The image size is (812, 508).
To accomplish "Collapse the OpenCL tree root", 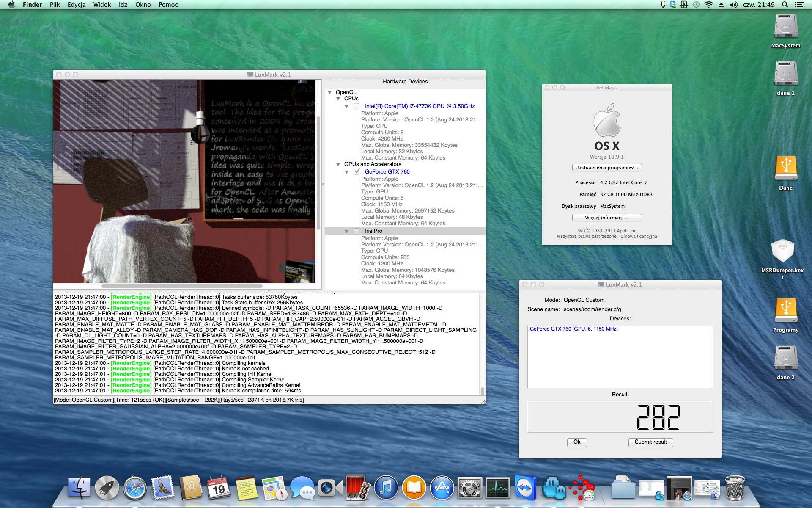I will [x=329, y=92].
